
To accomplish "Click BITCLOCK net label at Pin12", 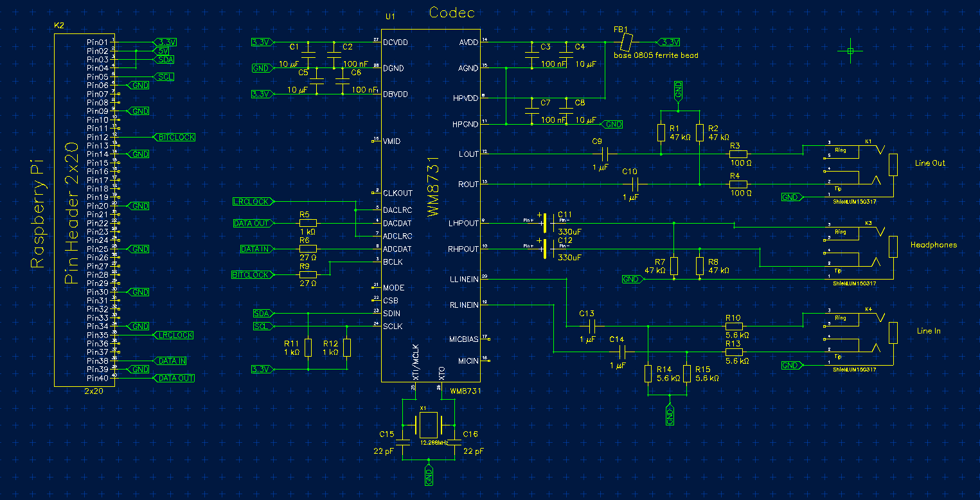I will [174, 137].
